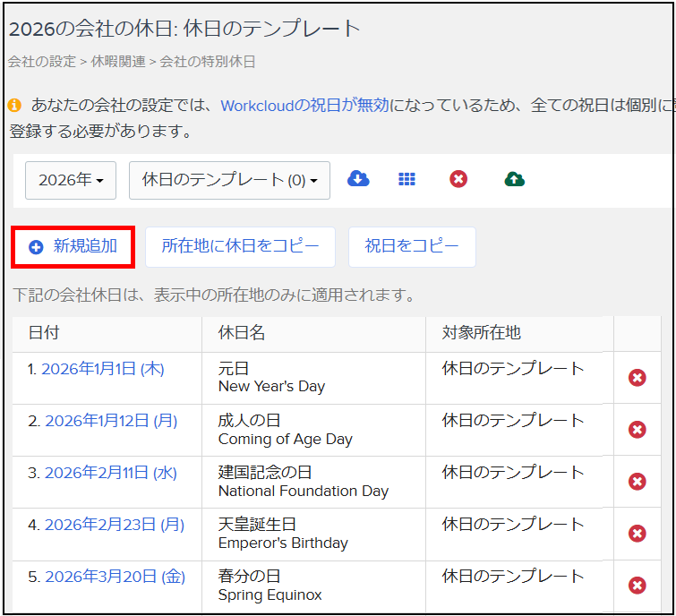Delete the 建国記念の日 holiday row
This screenshot has width=676, height=616.
point(637,482)
